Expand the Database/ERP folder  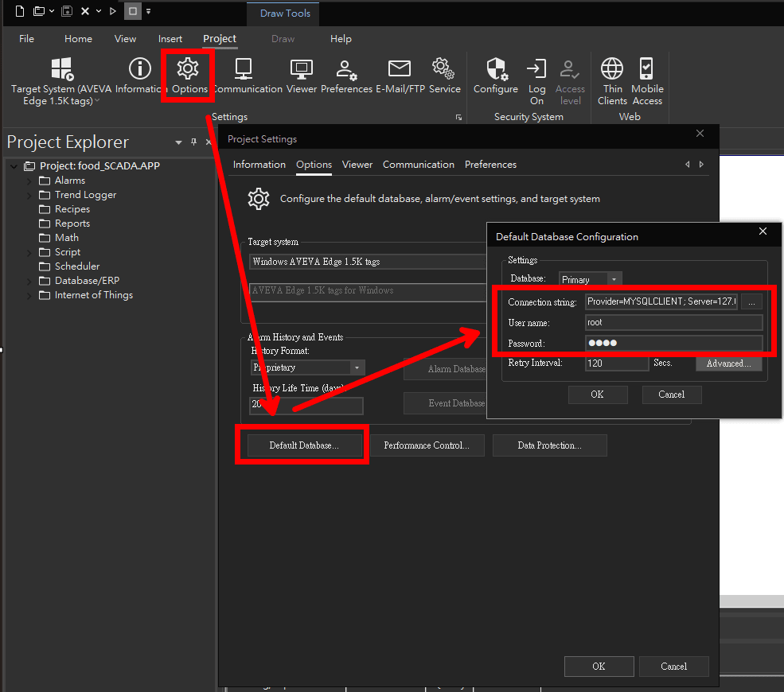click(29, 282)
